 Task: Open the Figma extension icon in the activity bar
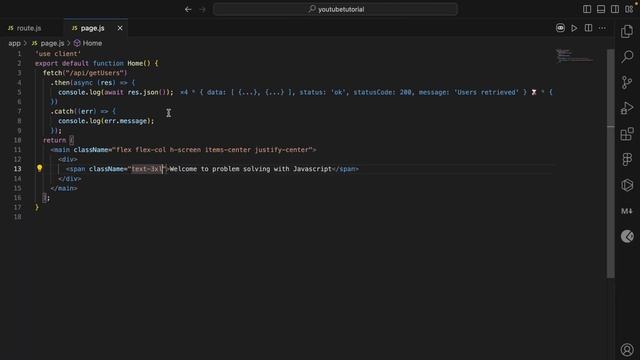click(x=627, y=159)
